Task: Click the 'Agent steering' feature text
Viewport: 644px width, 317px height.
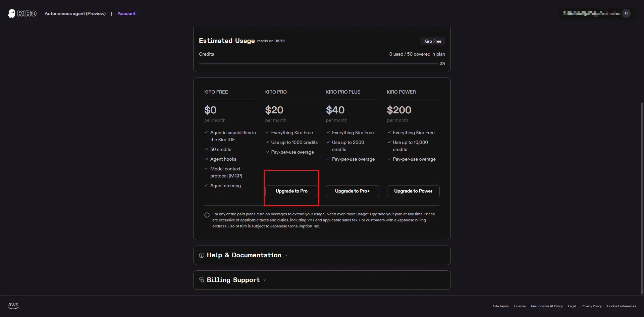Action: pyautogui.click(x=225, y=186)
